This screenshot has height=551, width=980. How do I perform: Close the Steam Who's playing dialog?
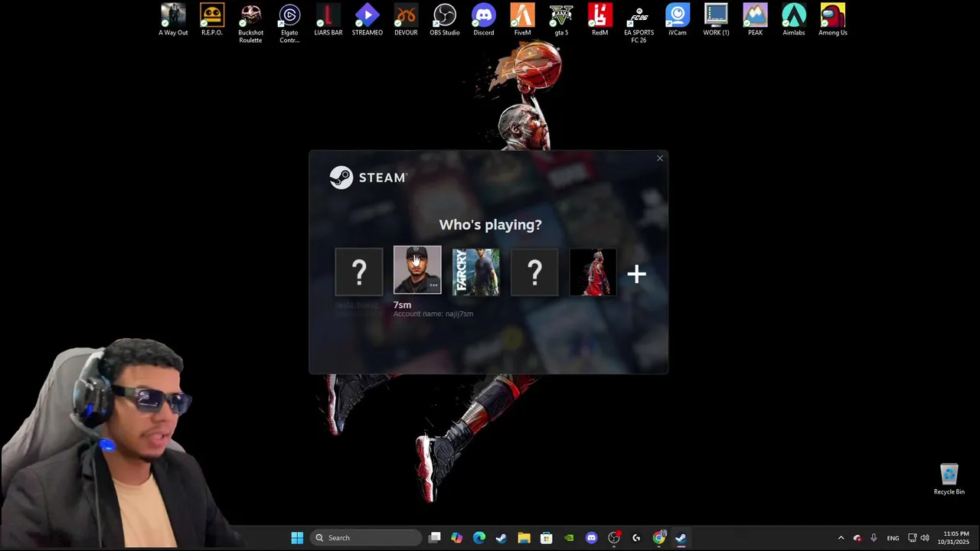click(x=660, y=158)
